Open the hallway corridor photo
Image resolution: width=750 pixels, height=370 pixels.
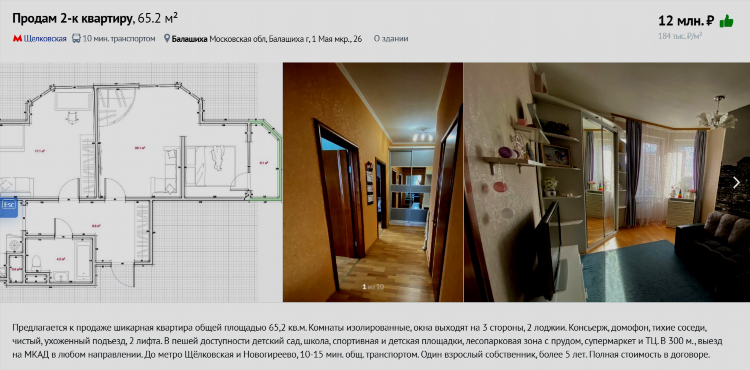(x=373, y=182)
